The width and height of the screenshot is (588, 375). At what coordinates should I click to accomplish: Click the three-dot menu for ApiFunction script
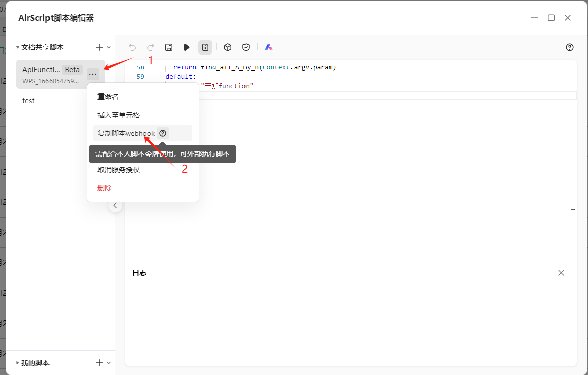point(93,74)
